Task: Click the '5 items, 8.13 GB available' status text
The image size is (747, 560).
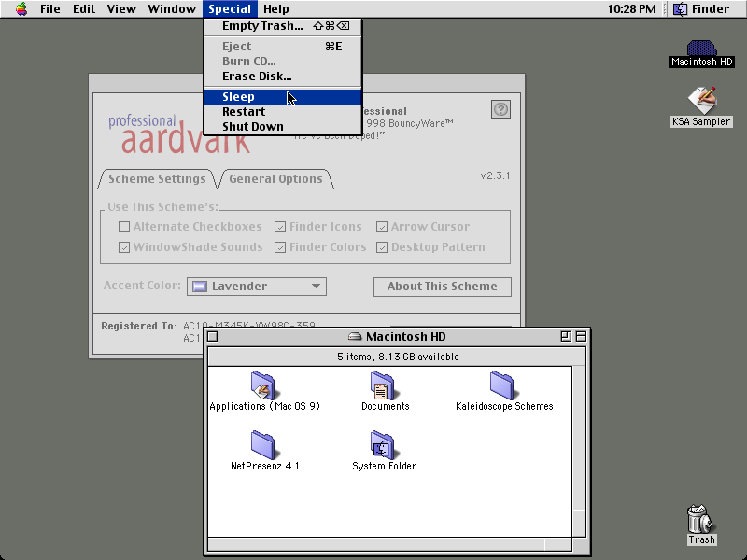Action: [398, 357]
